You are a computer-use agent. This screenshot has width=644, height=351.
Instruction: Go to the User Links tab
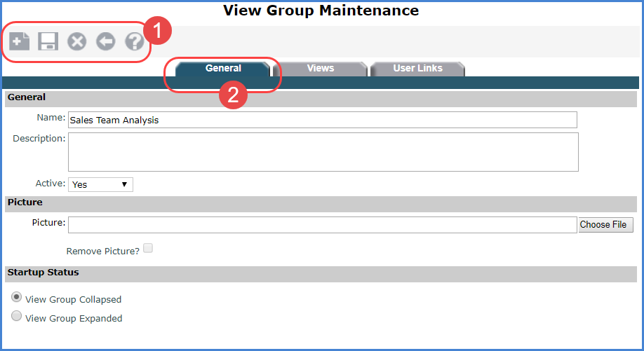coord(417,69)
